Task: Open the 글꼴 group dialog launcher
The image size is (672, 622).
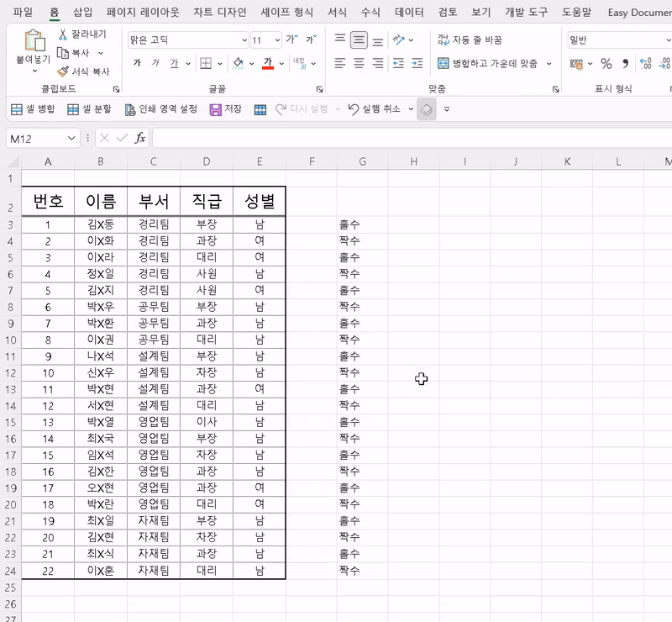Action: tap(319, 89)
